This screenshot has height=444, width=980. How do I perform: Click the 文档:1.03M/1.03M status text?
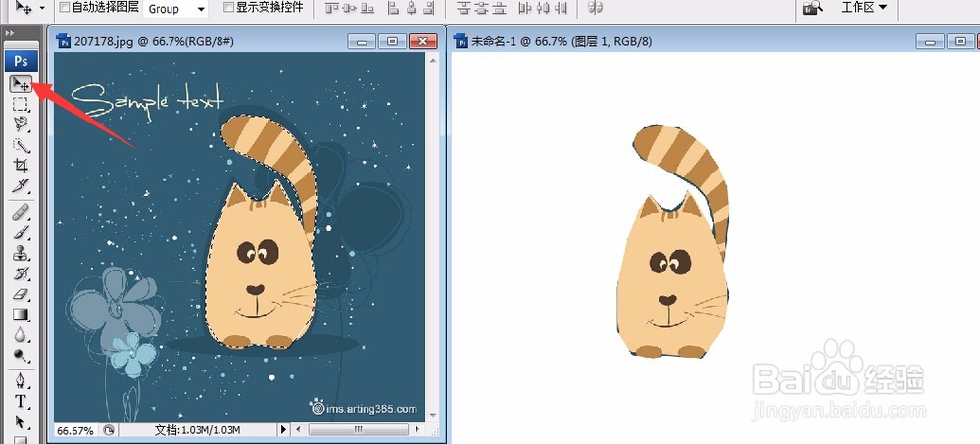pos(197,430)
